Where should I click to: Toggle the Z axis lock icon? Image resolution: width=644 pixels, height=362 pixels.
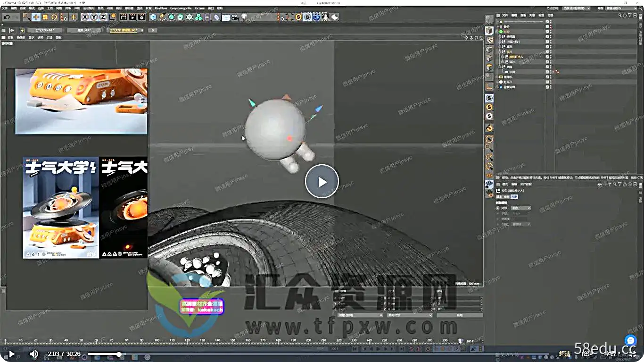(103, 17)
